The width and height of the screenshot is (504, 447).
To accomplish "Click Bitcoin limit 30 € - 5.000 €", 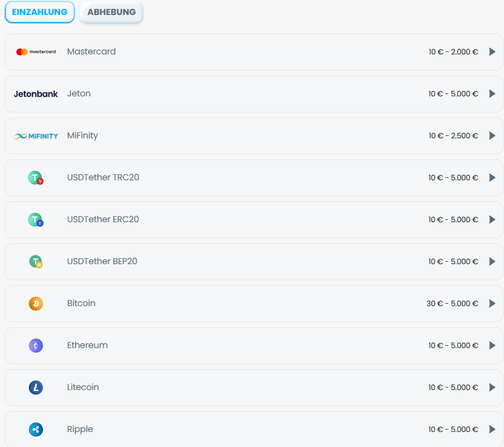I will coord(452,304).
